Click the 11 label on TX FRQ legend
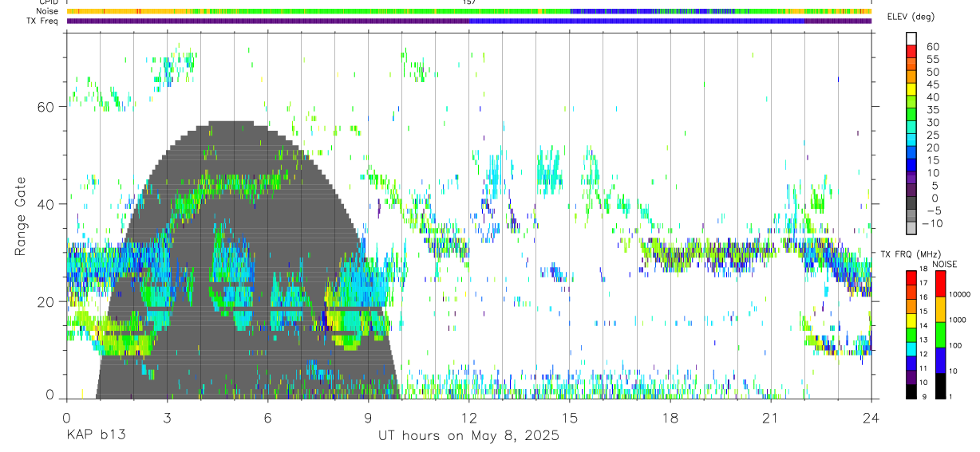Screen dimensions: 980x452 [x=925, y=368]
